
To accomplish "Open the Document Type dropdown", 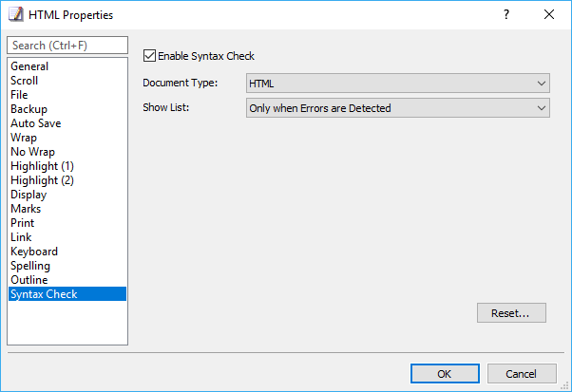I will (x=397, y=84).
